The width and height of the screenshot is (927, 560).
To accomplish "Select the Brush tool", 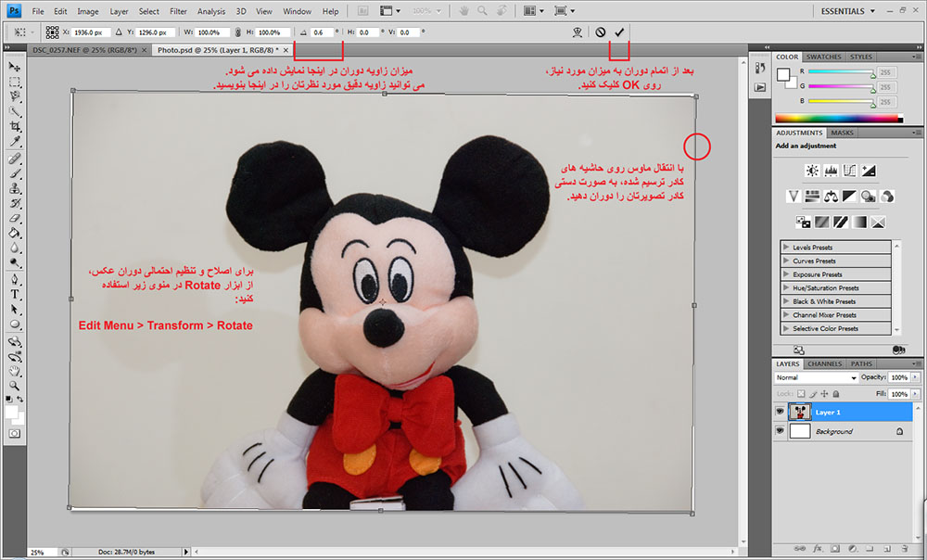I will coord(14,173).
